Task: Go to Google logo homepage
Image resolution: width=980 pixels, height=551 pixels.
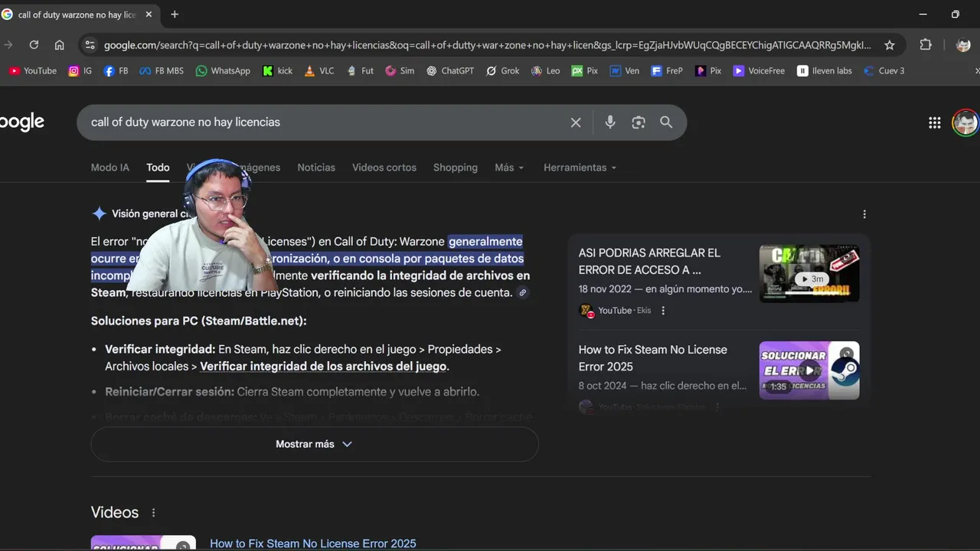Action: pos(22,122)
